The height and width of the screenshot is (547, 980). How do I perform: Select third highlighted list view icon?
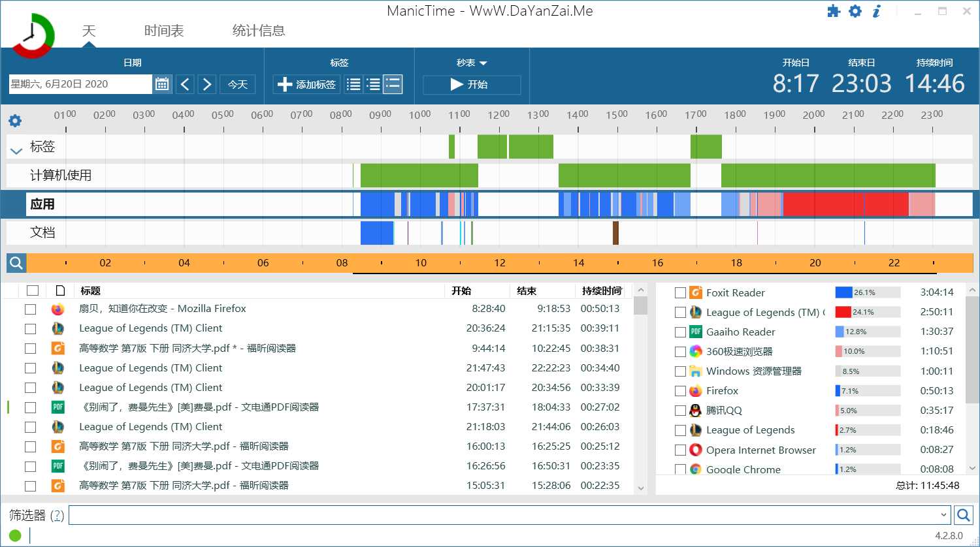pos(393,84)
